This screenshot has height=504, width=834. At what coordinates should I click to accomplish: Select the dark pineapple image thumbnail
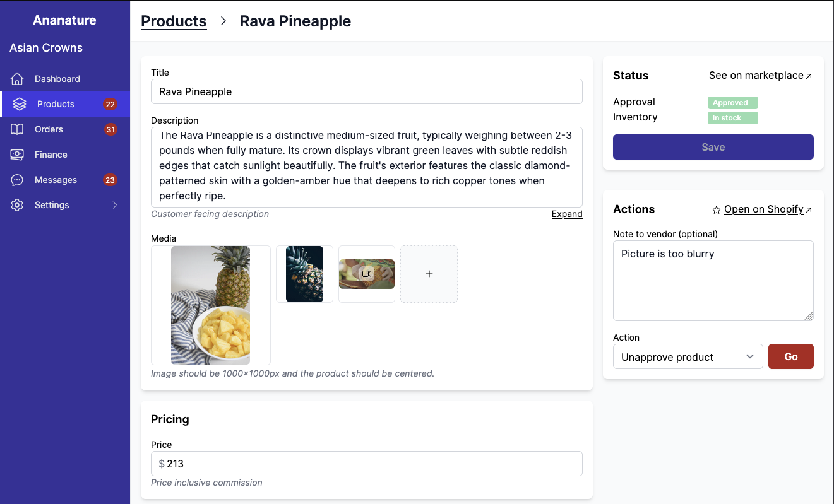(304, 274)
